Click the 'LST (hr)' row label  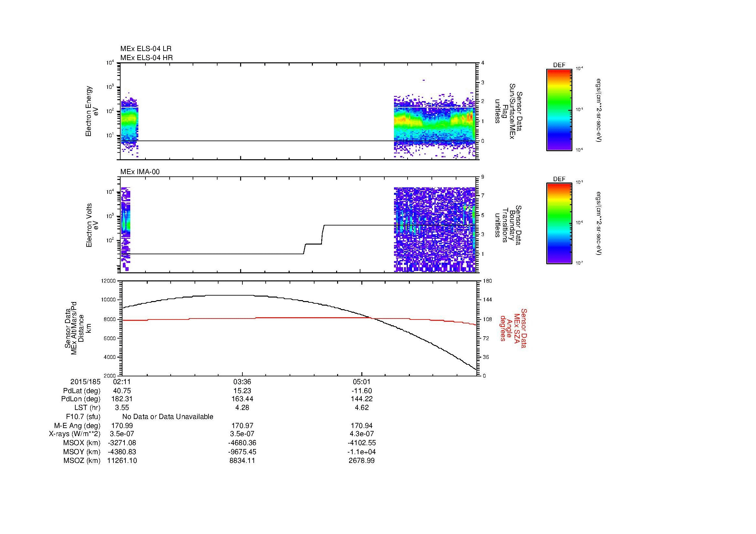coord(87,408)
